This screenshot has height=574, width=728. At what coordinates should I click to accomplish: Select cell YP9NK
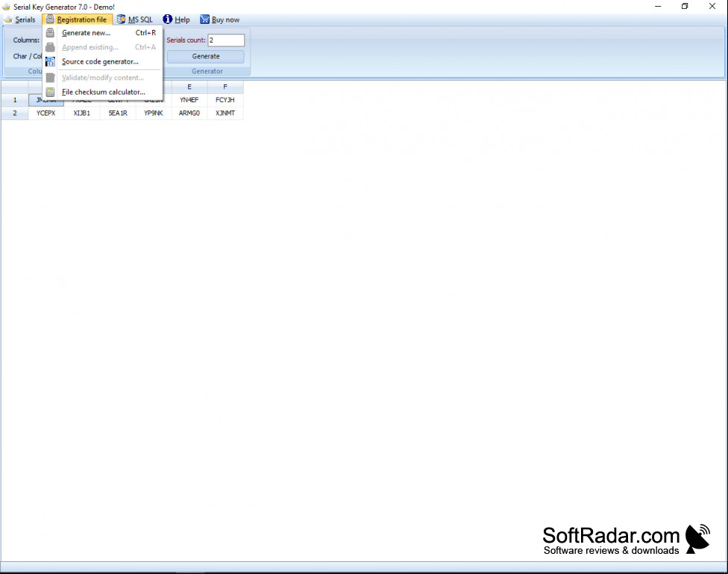(154, 113)
